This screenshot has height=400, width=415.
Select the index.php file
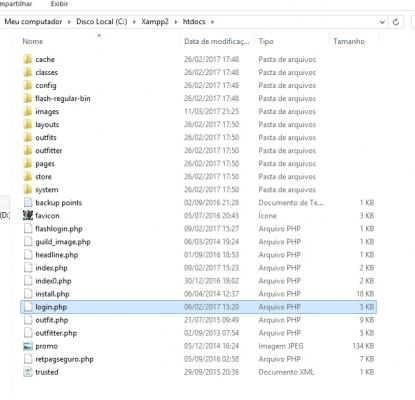pos(198,268)
